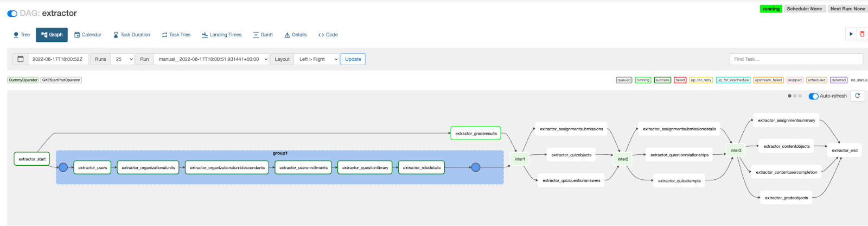Open the DAG Details tab

tap(295, 35)
